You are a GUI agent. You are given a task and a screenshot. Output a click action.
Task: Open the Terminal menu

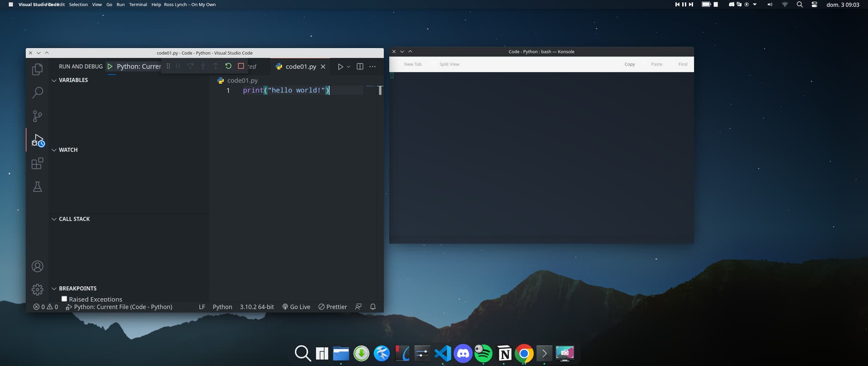coord(138,5)
